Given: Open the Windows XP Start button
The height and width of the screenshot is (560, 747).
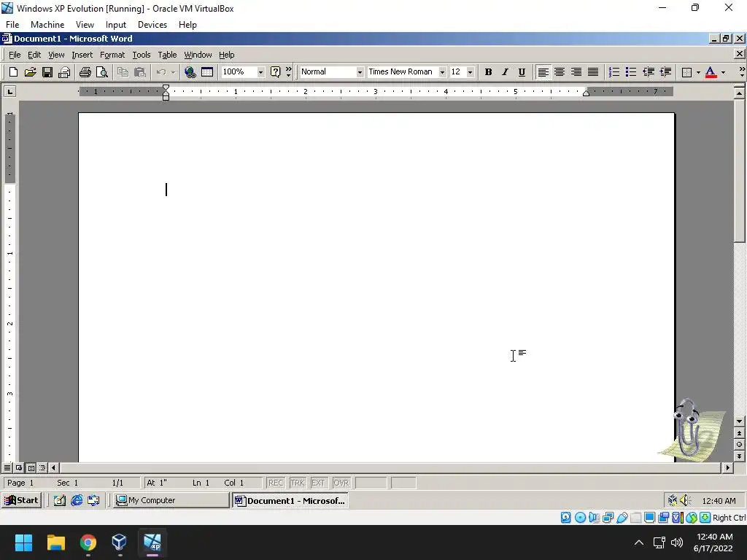Looking at the screenshot, I should (x=21, y=500).
